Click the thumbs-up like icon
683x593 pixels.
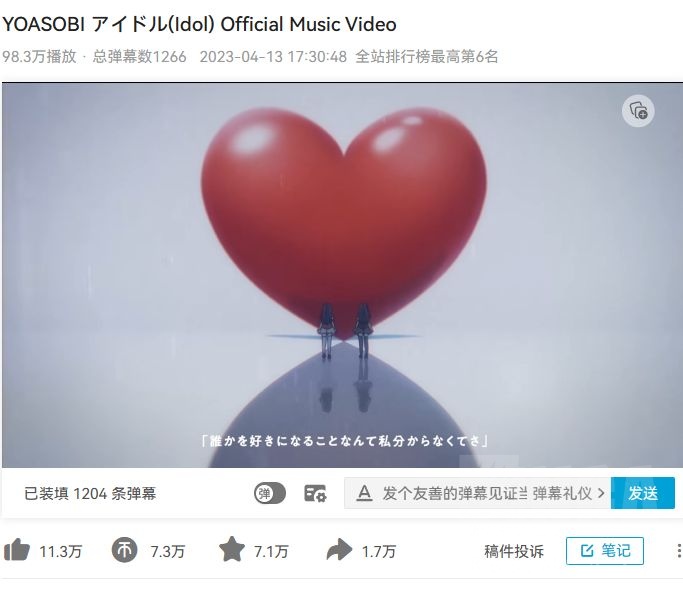17,550
